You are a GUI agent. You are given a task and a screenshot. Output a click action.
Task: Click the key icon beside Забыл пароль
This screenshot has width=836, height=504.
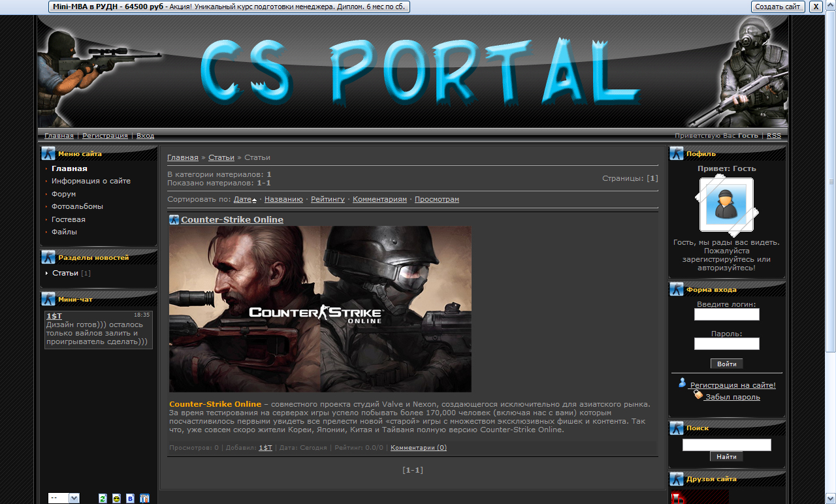[x=698, y=395]
